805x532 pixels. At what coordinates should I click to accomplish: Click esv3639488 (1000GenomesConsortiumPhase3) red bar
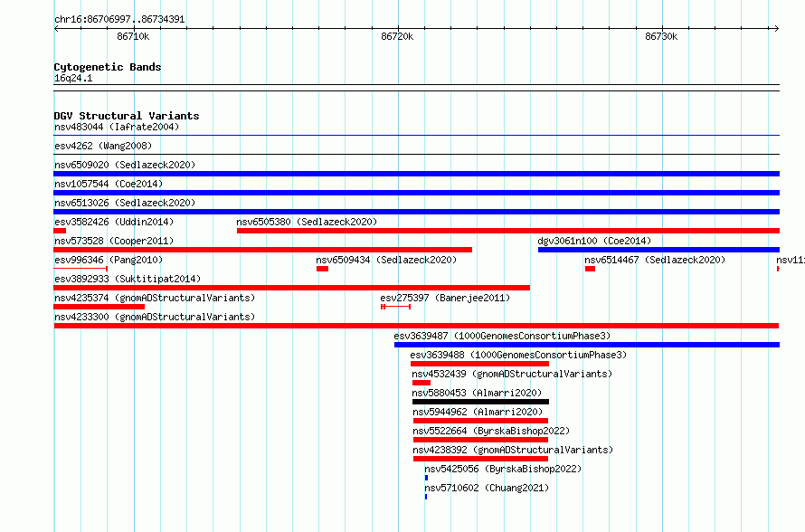click(480, 364)
